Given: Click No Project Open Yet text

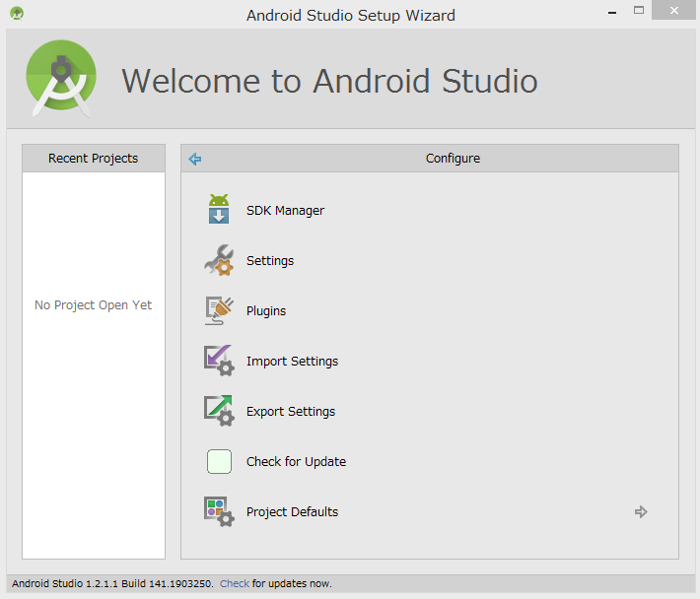Looking at the screenshot, I should (94, 305).
